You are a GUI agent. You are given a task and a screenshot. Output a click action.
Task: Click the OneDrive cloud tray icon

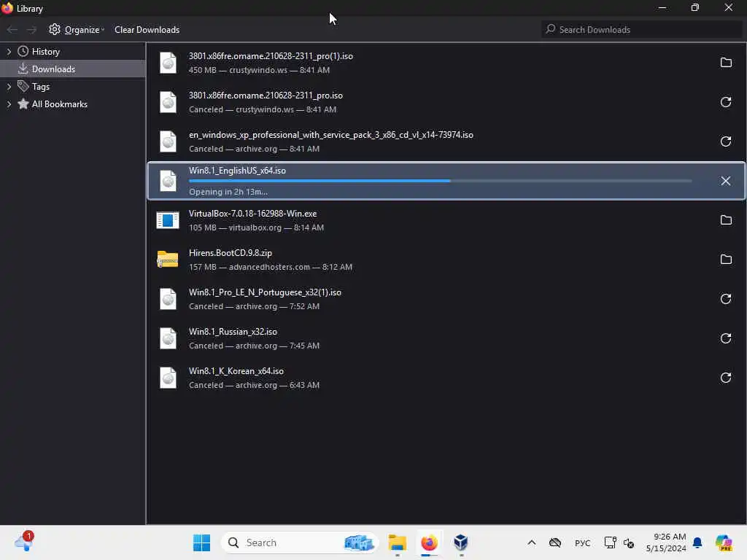pos(555,542)
